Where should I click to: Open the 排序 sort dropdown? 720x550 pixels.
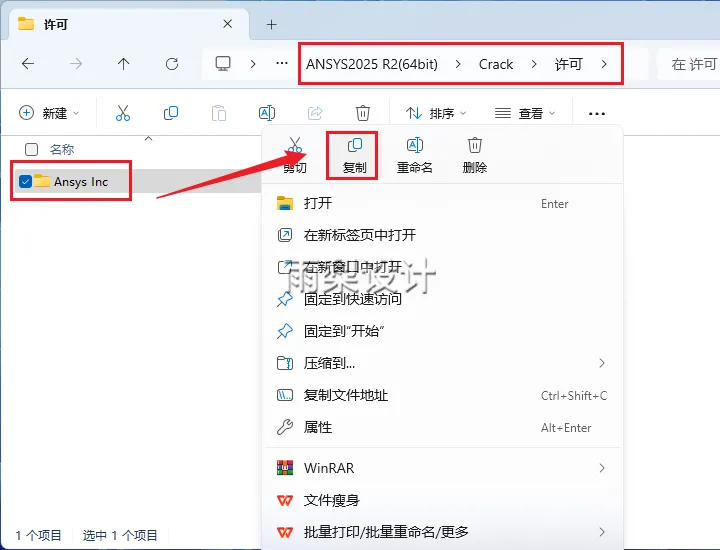point(436,113)
